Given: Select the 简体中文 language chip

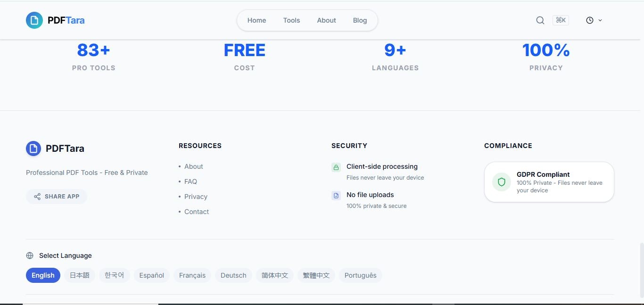Looking at the screenshot, I should click(274, 275).
